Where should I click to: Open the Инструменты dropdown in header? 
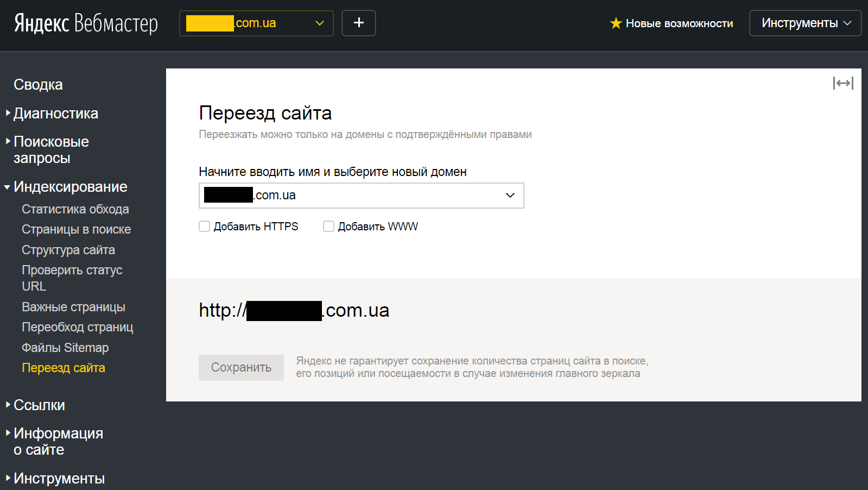point(804,23)
